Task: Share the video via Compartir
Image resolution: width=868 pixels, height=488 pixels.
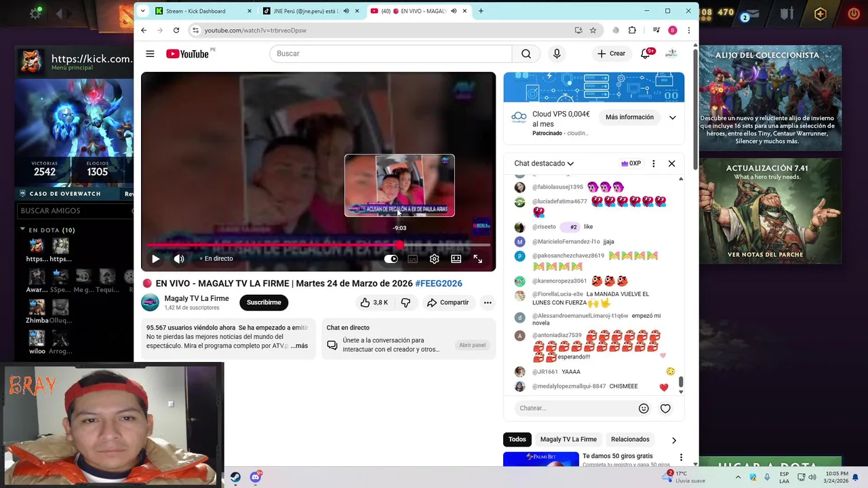Action: pos(448,302)
